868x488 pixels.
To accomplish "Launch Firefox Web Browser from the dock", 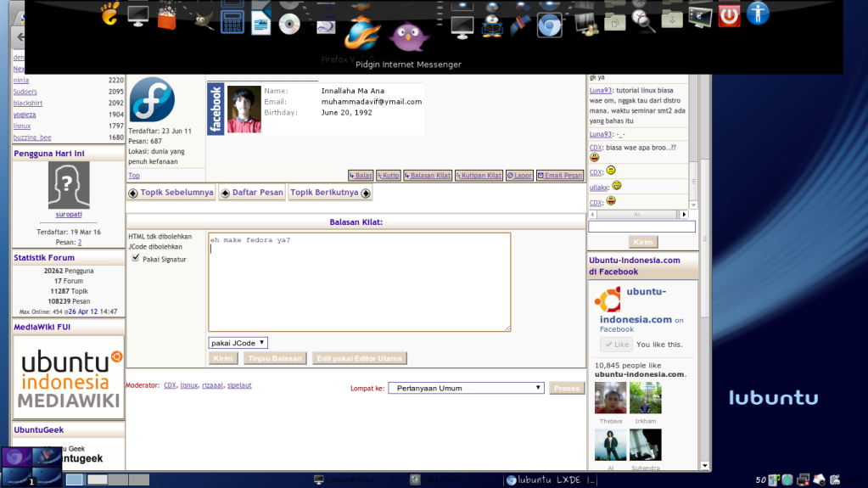I will coord(362,33).
